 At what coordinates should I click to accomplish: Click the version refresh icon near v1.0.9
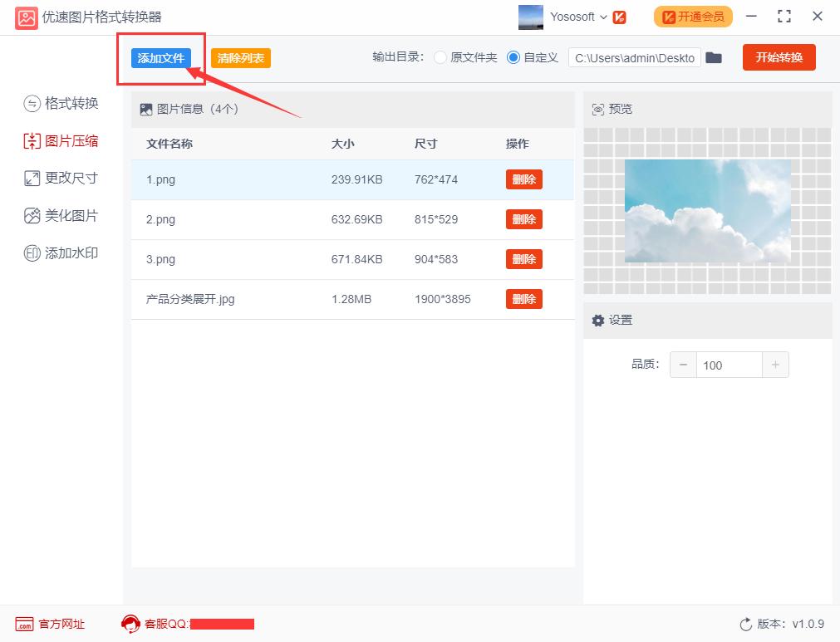[745, 624]
